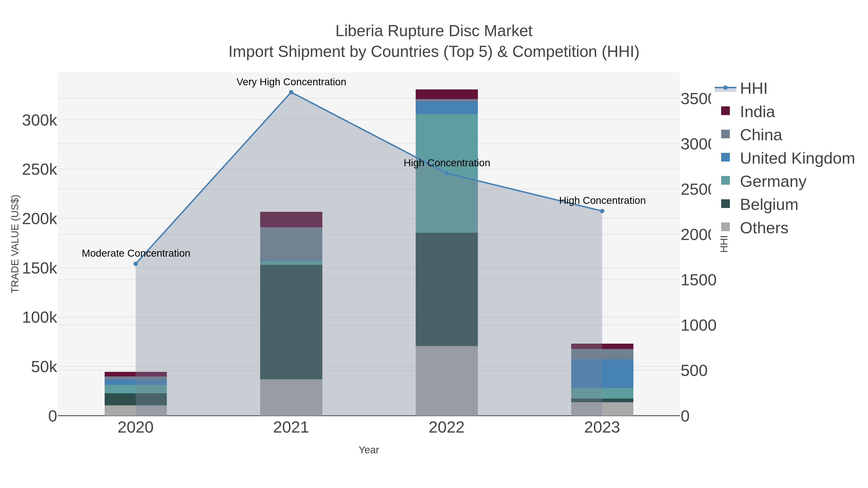Click the China segment of the 2021 bar
Image resolution: width=868 pixels, height=488 pixels.
(x=291, y=244)
